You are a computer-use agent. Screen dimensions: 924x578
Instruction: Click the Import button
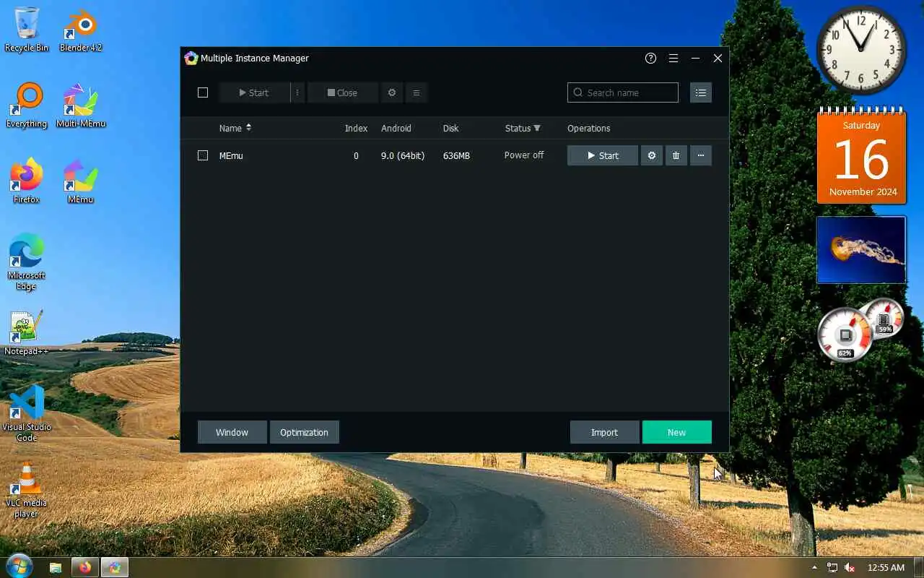[x=604, y=432]
